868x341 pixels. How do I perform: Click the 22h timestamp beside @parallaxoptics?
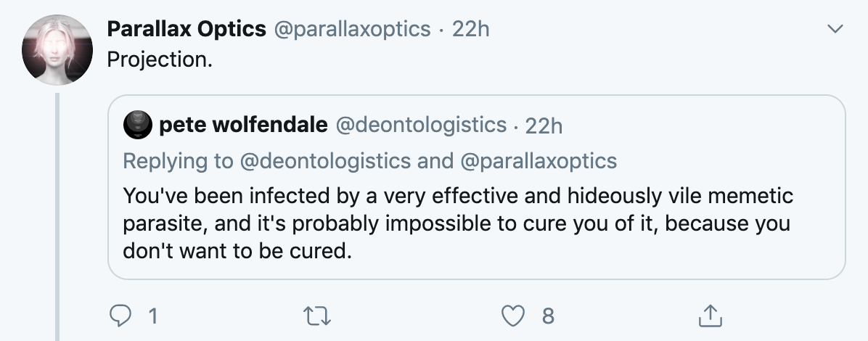click(470, 29)
